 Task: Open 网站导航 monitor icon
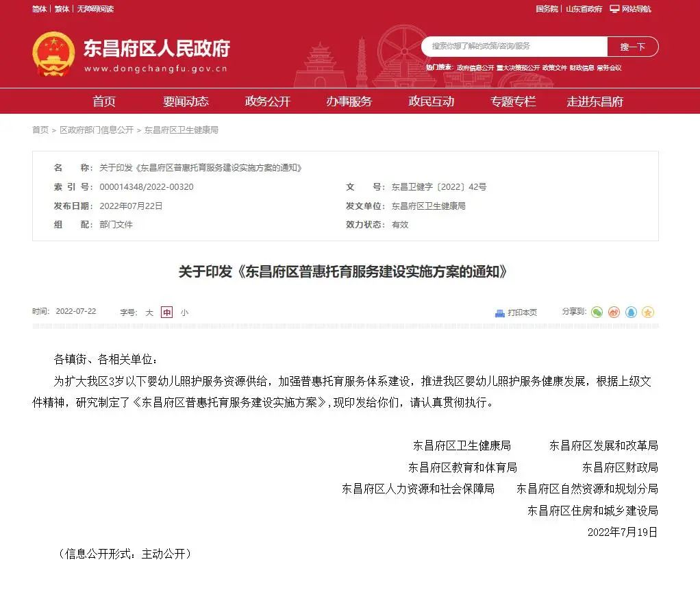(x=615, y=9)
